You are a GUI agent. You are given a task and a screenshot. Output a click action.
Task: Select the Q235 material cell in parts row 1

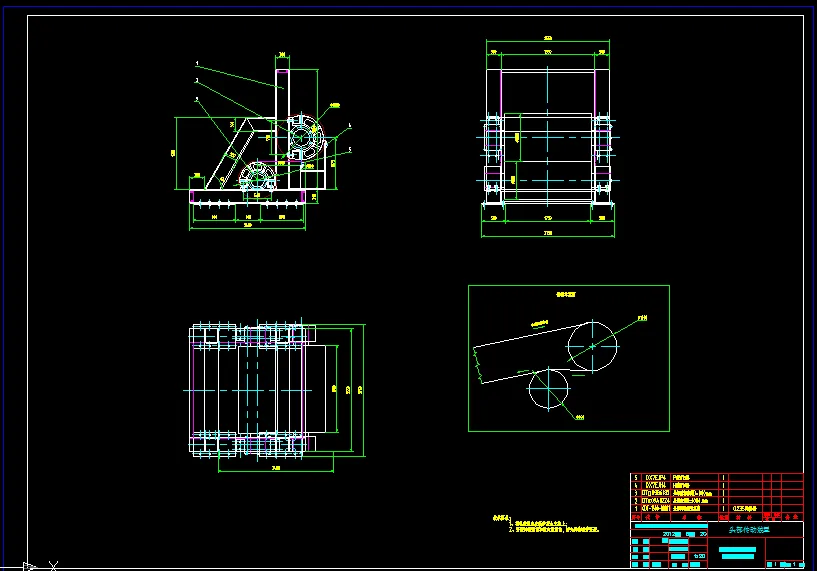(x=745, y=508)
